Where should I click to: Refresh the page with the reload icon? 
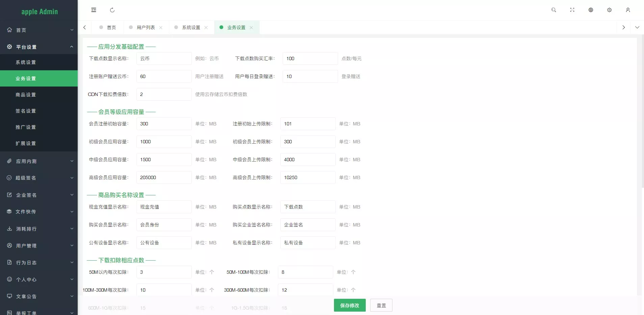coord(112,10)
